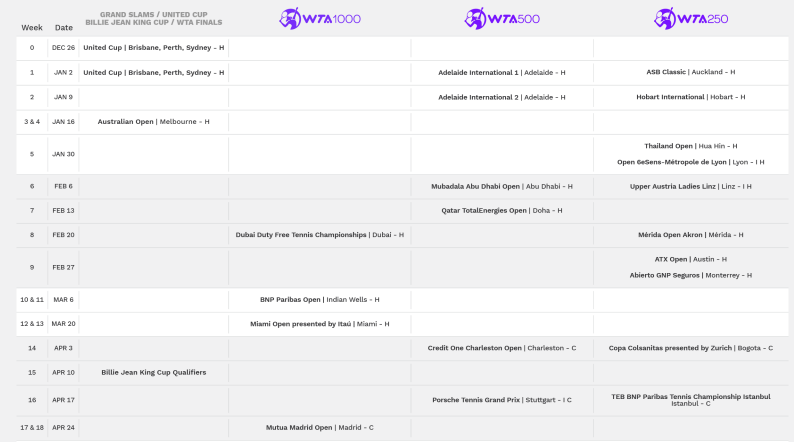Click the week 12 & 13 cell

pyautogui.click(x=32, y=324)
